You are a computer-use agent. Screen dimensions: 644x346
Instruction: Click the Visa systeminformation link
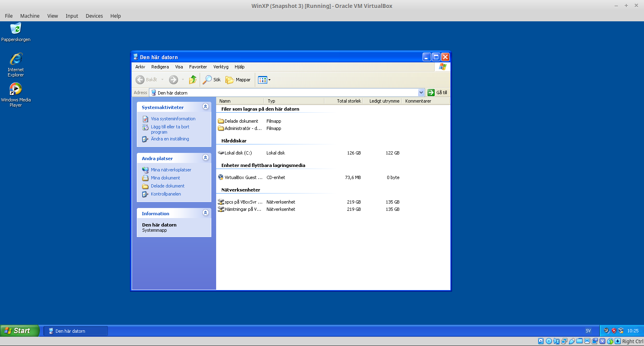tap(173, 119)
